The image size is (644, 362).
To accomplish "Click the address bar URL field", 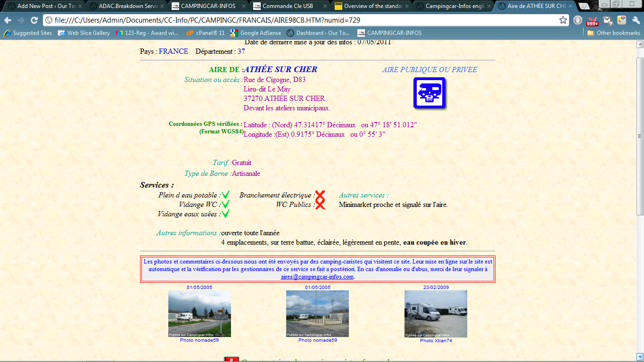I will click(302, 20).
